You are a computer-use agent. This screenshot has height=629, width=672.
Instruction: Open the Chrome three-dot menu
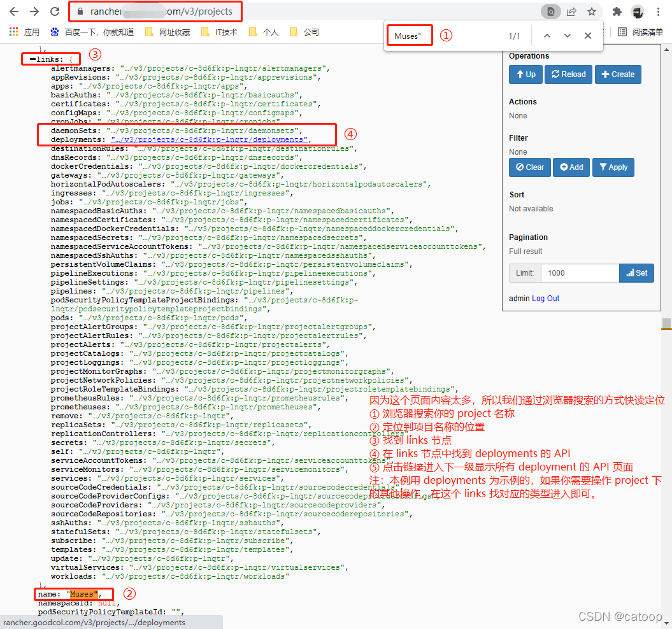tap(658, 11)
